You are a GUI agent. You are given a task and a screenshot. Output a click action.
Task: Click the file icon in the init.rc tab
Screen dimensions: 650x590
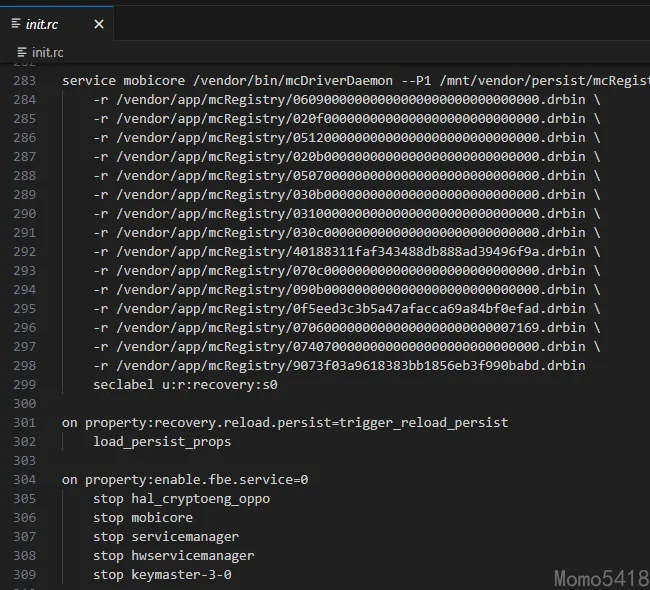[16, 24]
